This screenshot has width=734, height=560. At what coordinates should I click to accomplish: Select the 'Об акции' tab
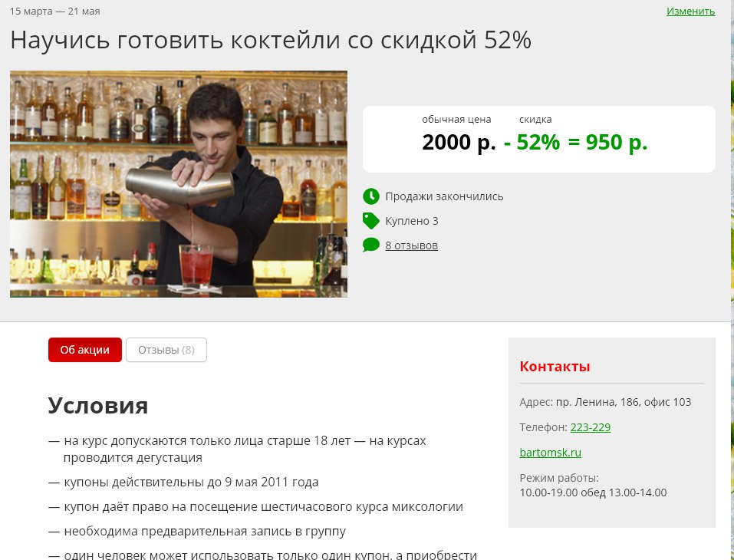click(84, 350)
